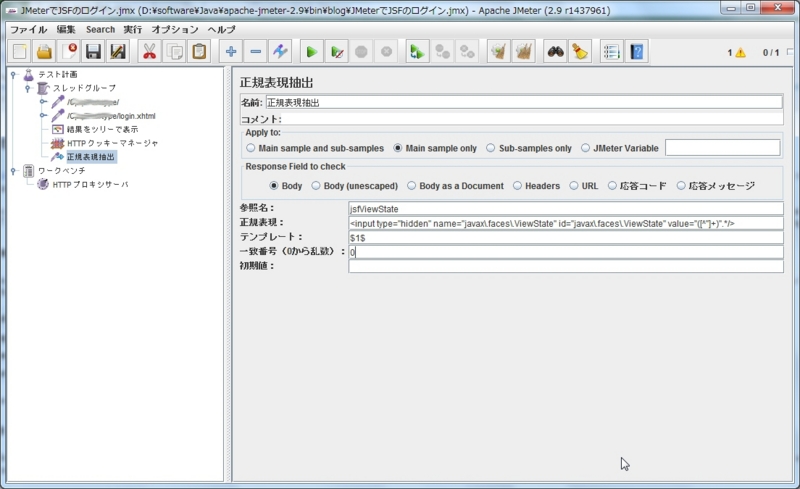Collapse all nodes with the minus icon

256,52
